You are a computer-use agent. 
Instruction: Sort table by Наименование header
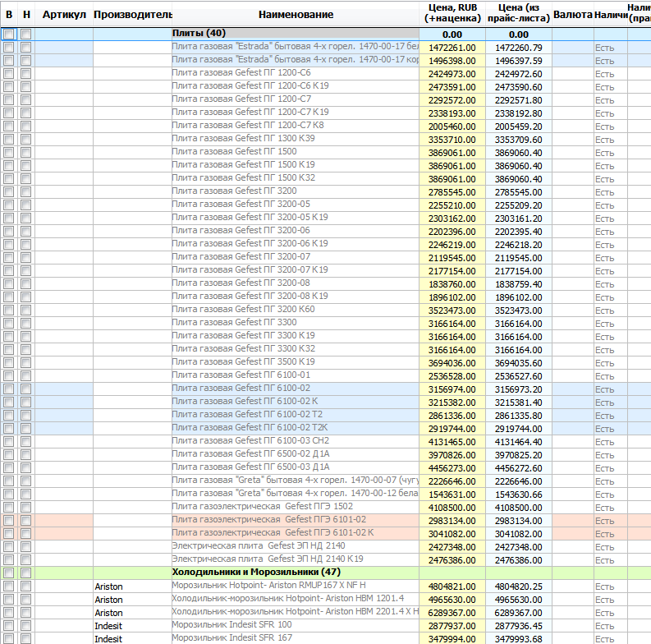click(x=296, y=15)
